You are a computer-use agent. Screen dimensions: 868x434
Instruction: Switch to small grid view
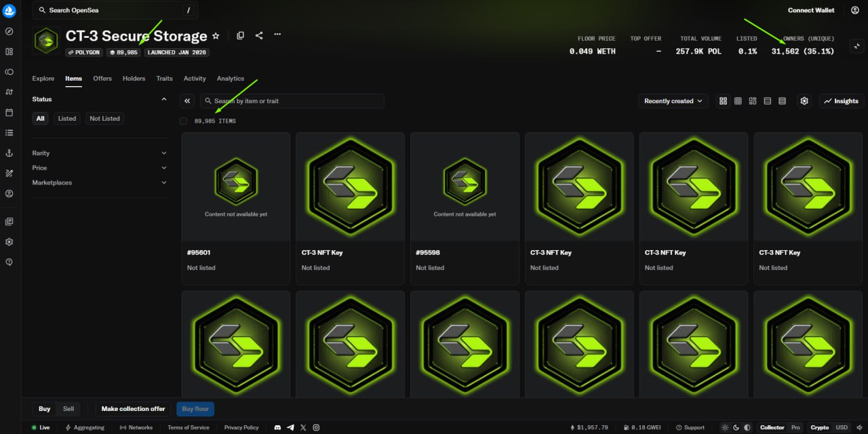pos(738,101)
